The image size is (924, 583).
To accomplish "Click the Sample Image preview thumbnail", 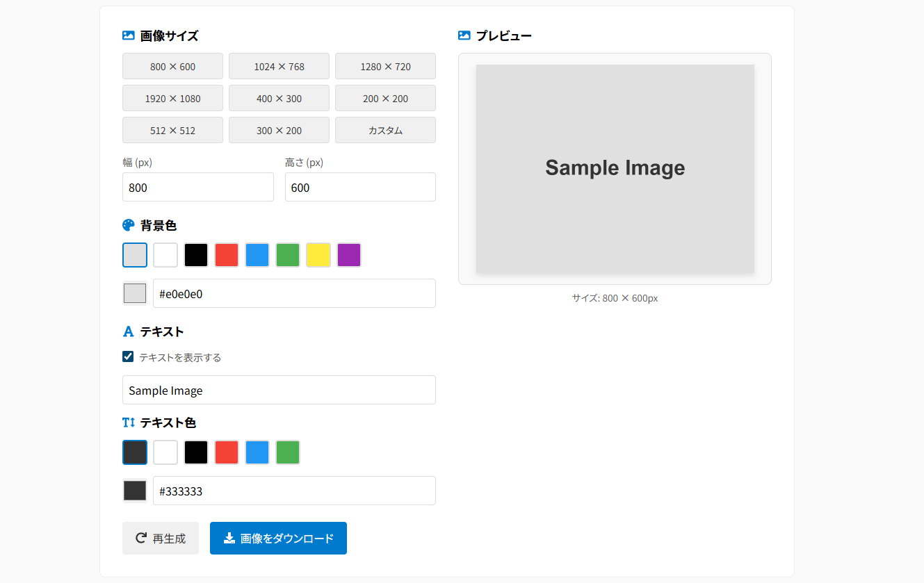I will pyautogui.click(x=615, y=168).
